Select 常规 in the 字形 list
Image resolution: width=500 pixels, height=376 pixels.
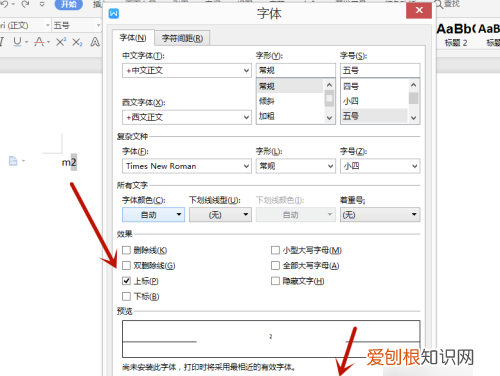tap(290, 86)
